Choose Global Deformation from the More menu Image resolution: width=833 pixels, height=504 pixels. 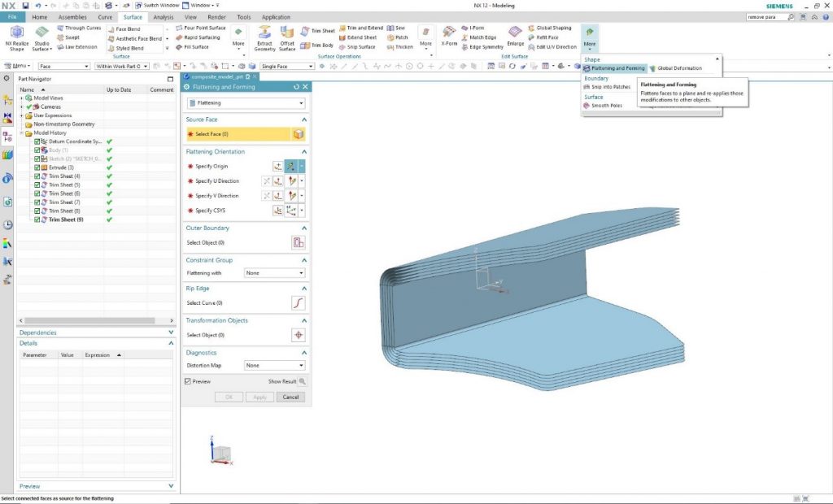[678, 68]
